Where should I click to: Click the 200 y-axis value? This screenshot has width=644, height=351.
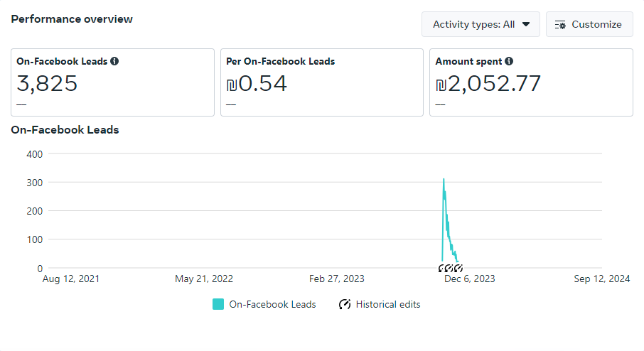(35, 211)
